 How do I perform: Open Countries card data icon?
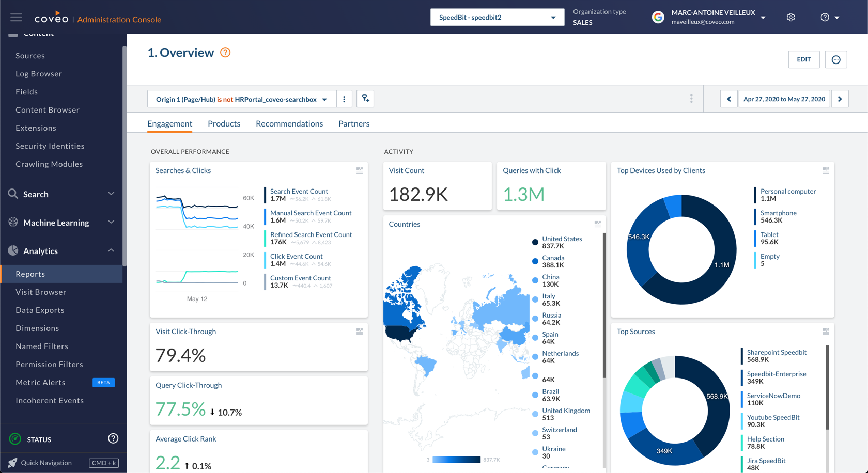pos(597,224)
